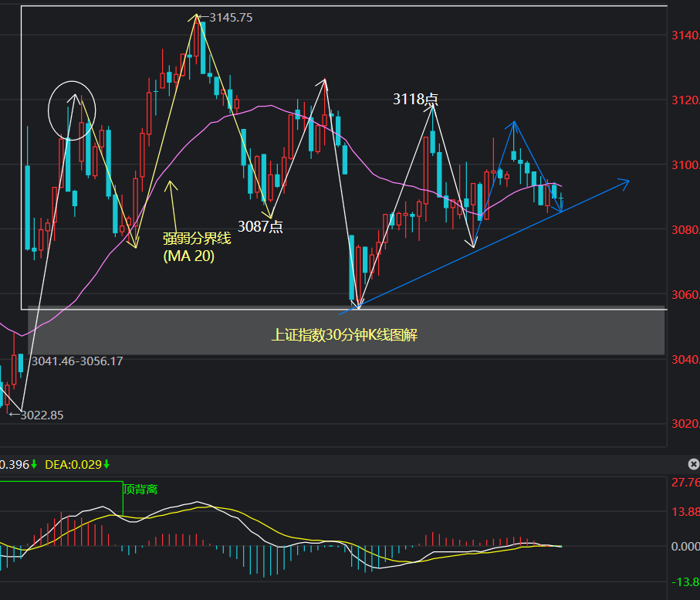Click the 13.88 MACD axis value
Viewport: 700px width, 600px height.
[x=685, y=511]
